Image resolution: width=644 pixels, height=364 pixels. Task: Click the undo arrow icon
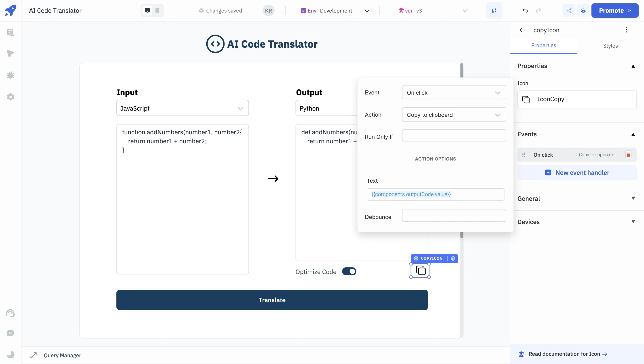coord(525,11)
